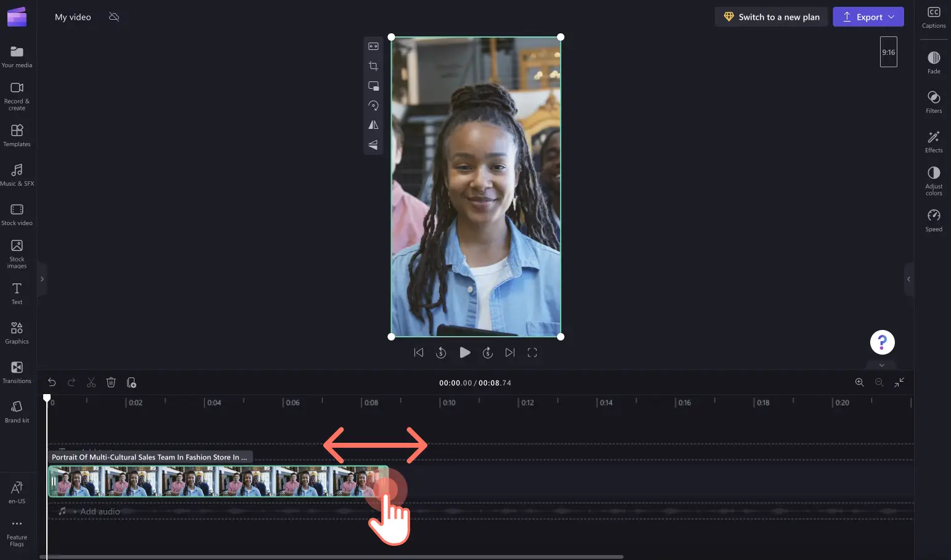
Task: Edit the My video title
Action: coord(73,17)
